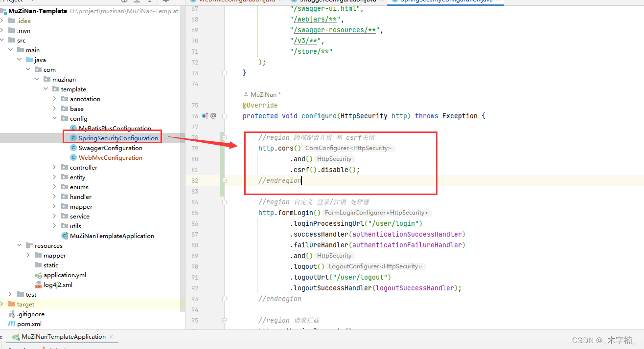This screenshot has width=644, height=349.
Task: Select the handler package
Action: coord(81,196)
